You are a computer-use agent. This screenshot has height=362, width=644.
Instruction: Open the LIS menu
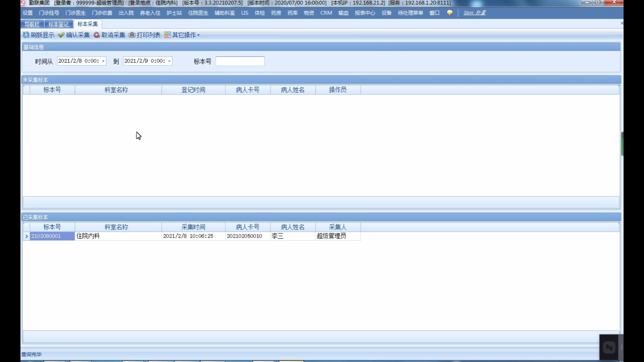coord(245,13)
